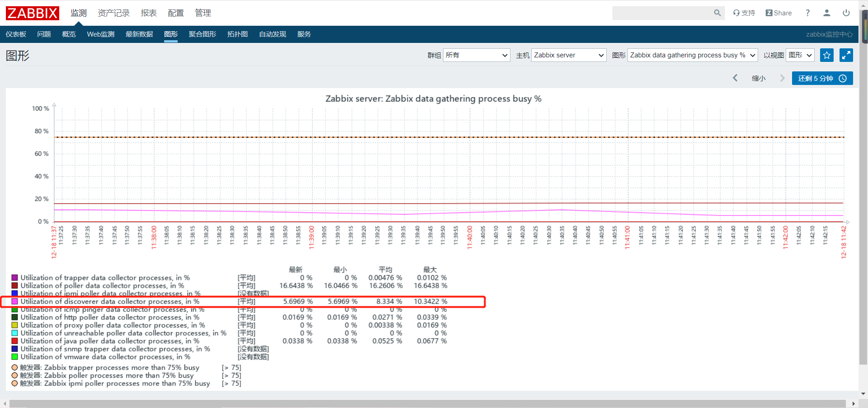Click the zabbix监控中心 label
This screenshot has width=868, height=408.
[x=829, y=34]
